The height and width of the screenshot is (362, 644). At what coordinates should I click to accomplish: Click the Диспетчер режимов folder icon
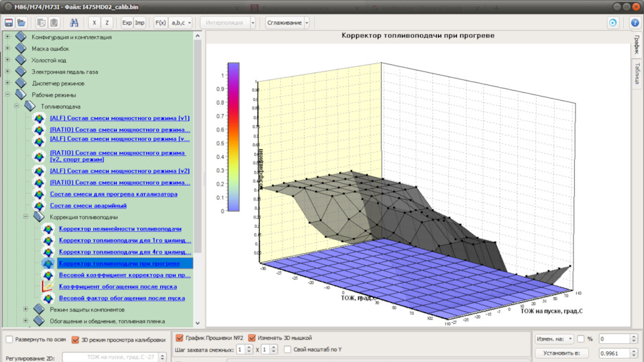tap(21, 83)
